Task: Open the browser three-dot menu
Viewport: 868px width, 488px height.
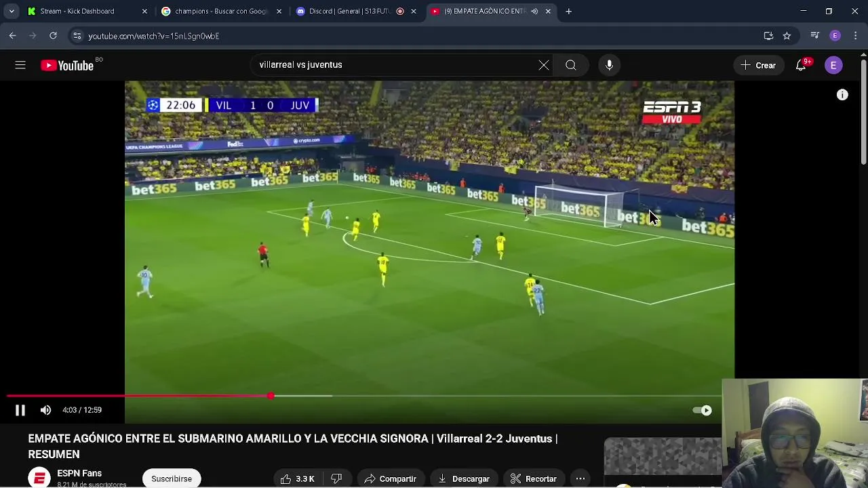Action: 856,35
